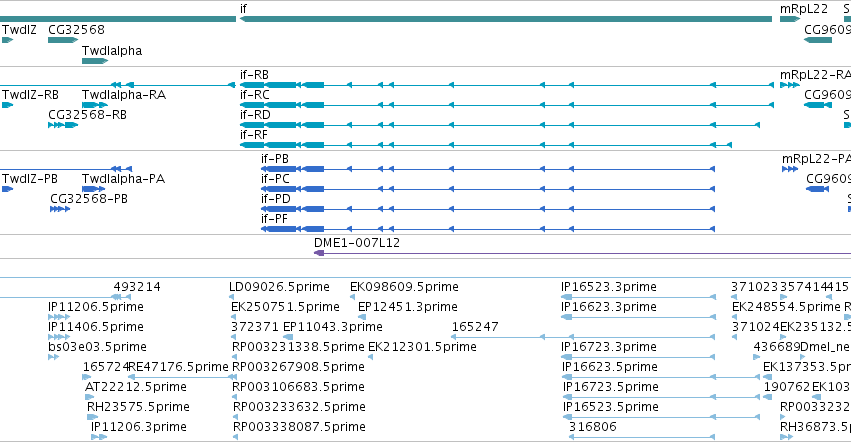This screenshot has width=851, height=442.
Task: Select transcript if-RD
Action: [x=499, y=125]
